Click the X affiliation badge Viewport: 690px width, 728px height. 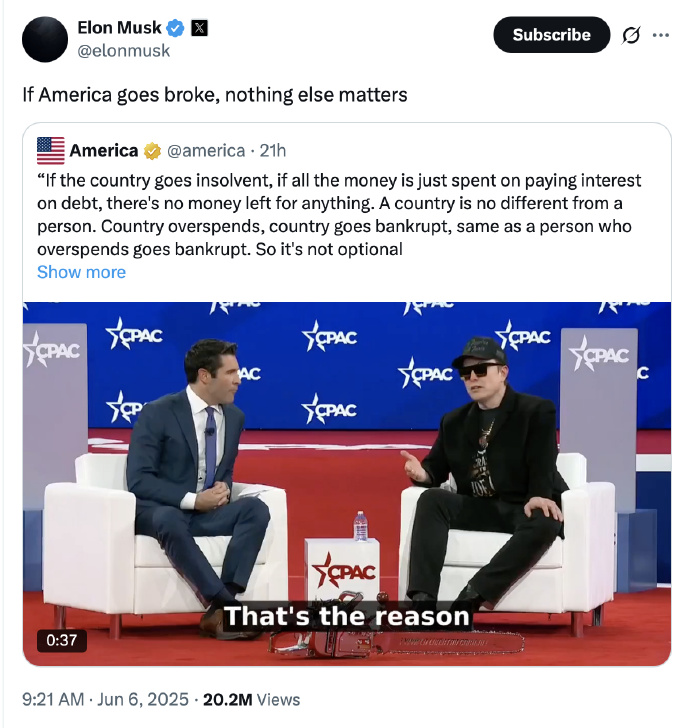pyautogui.click(x=199, y=28)
